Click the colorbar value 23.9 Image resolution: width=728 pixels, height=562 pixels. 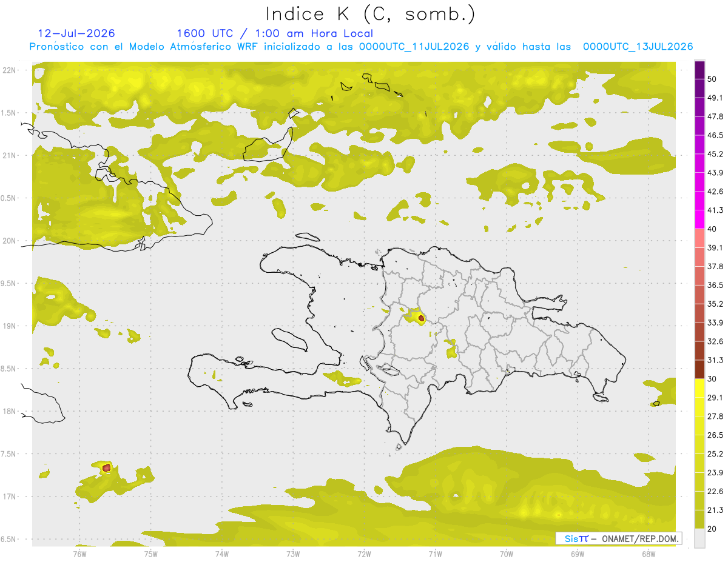(x=715, y=473)
